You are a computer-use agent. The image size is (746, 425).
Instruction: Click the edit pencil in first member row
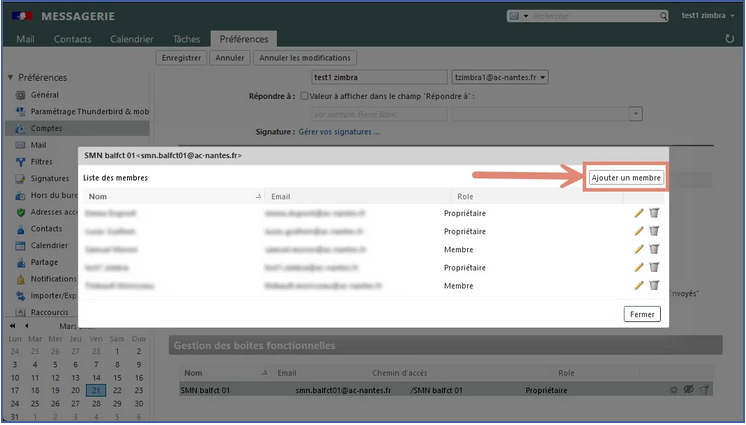pos(639,213)
